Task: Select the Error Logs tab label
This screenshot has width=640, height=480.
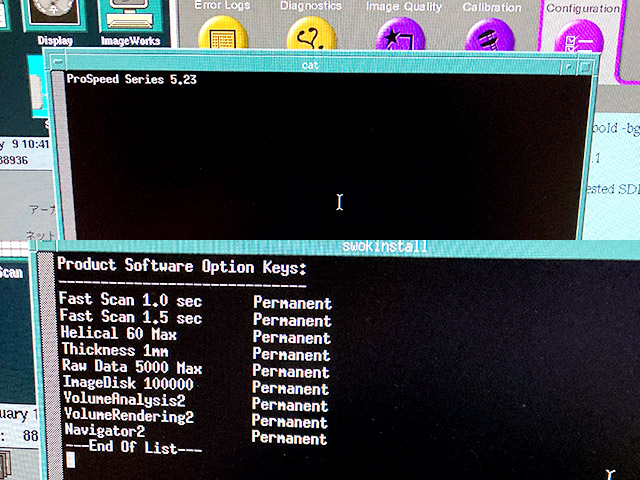Action: [222, 5]
